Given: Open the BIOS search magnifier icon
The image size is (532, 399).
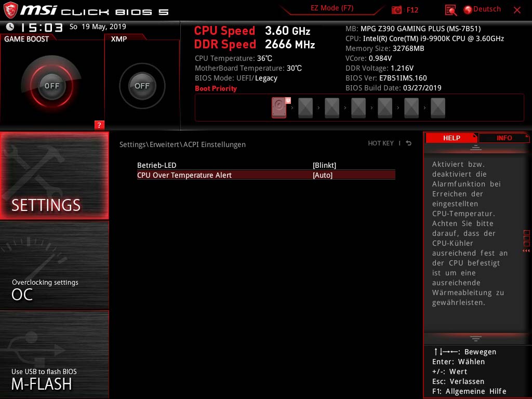Looking at the screenshot, I should [x=450, y=10].
